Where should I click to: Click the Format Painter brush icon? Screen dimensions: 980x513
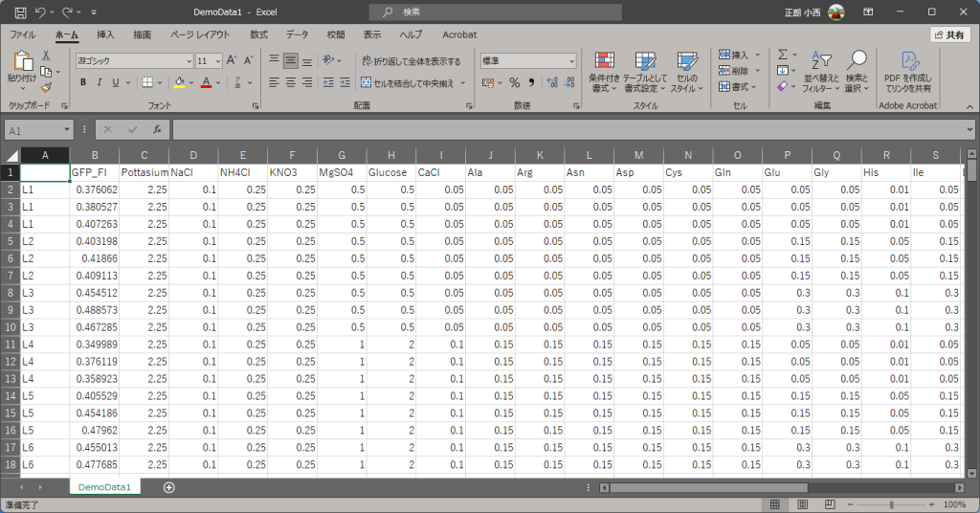[46, 87]
